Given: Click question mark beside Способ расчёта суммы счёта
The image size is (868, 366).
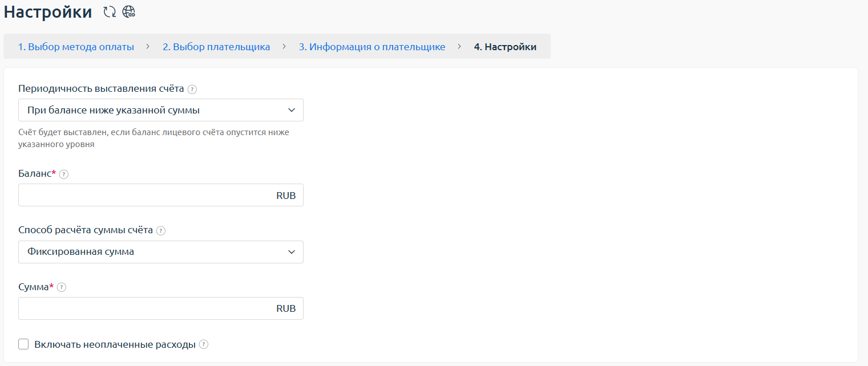Looking at the screenshot, I should pos(161,231).
